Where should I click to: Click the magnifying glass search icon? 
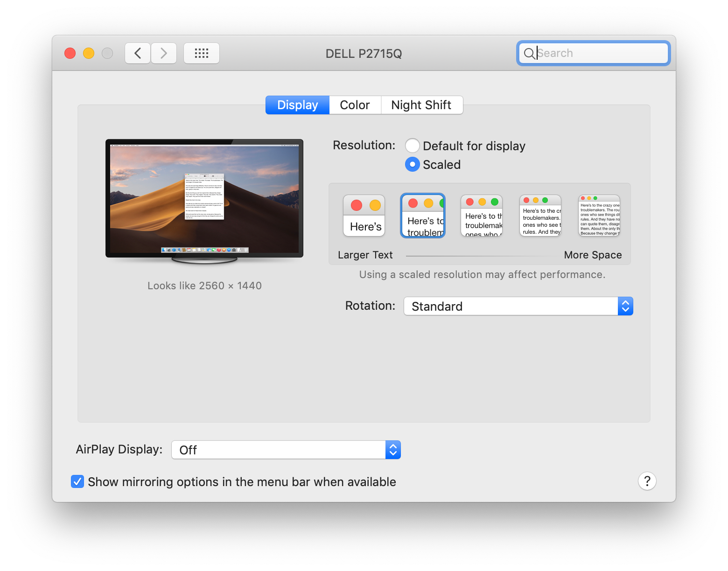click(x=529, y=54)
